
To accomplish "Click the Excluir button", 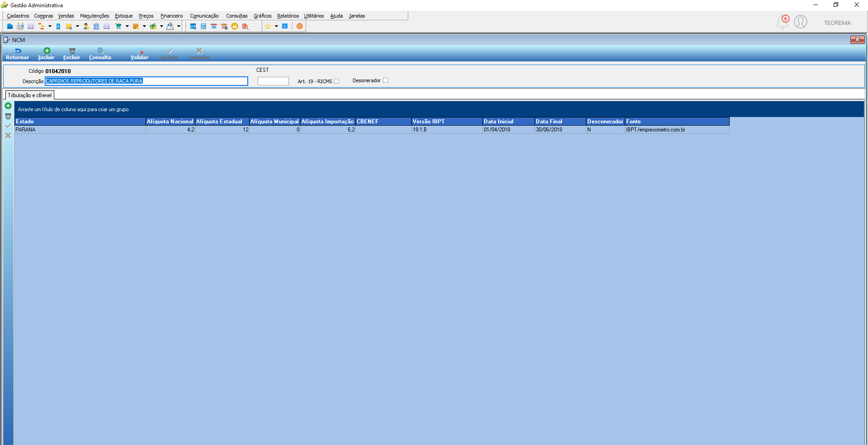I will point(71,54).
